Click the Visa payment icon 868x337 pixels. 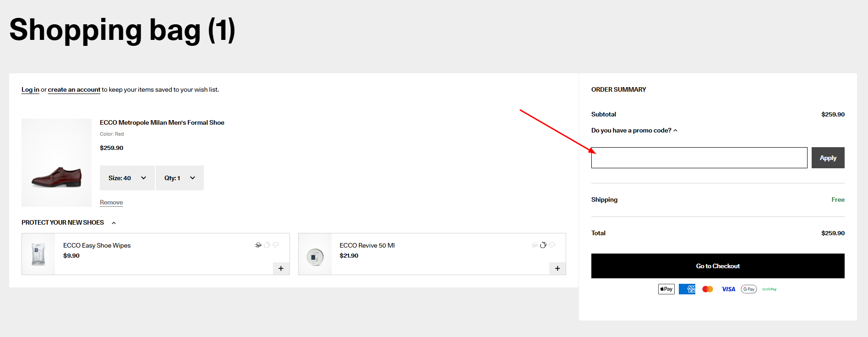click(x=728, y=289)
